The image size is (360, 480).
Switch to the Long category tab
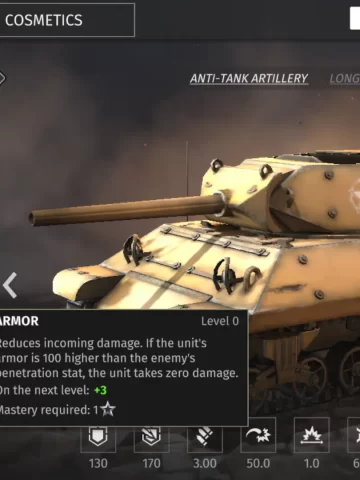coord(345,79)
